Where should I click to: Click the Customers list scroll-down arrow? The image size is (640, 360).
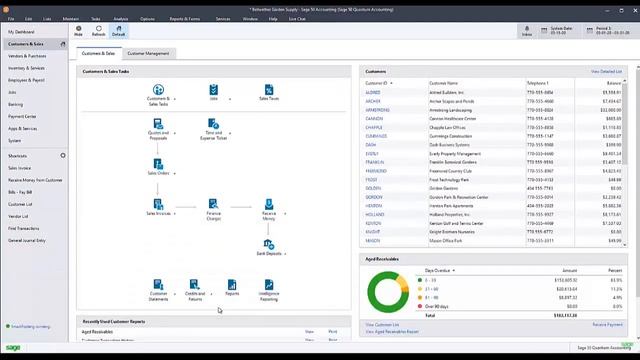point(624,244)
